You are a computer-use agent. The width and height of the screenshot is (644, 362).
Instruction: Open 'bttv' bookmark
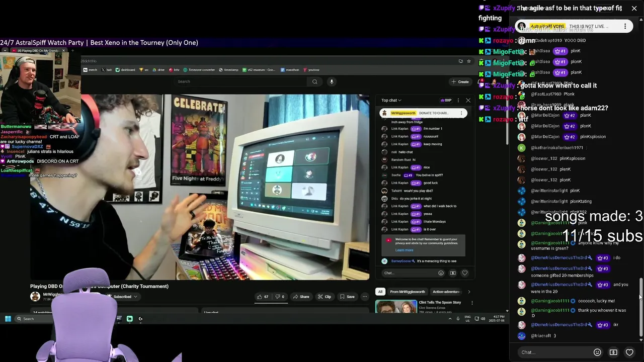[x=174, y=70]
